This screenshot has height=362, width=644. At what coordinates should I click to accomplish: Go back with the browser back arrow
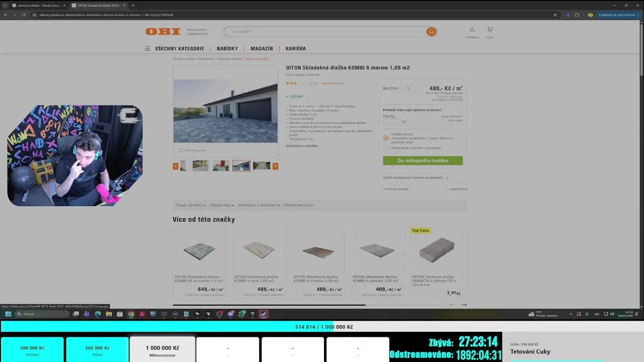coord(6,15)
